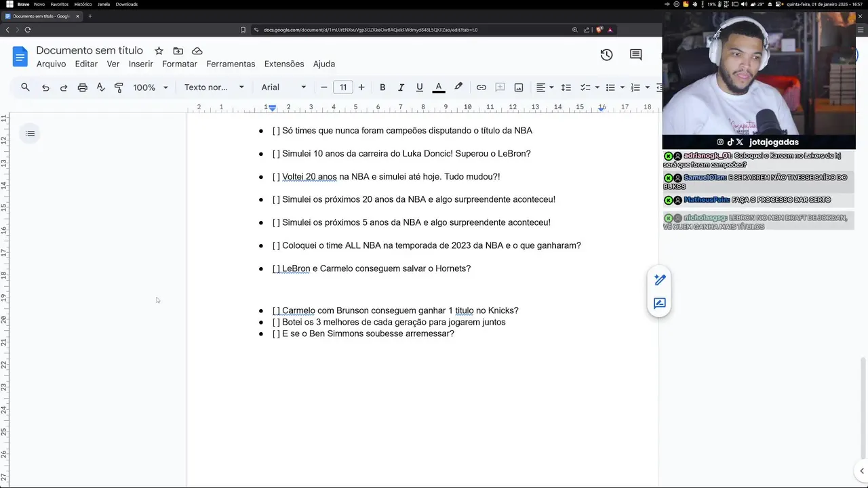Open the zoom level dropdown
This screenshot has width=868, height=488.
tap(151, 87)
